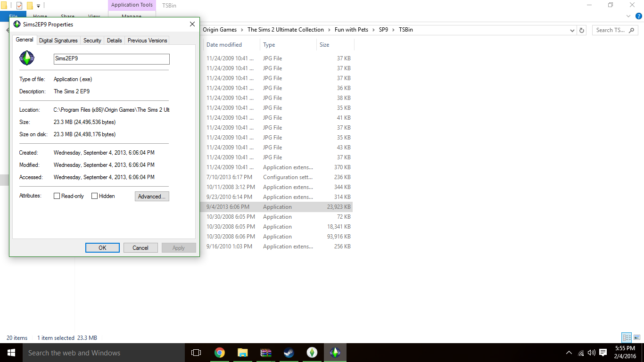Image resolution: width=644 pixels, height=362 pixels.
Task: Open Google Chrome from the taskbar
Action: (219, 353)
